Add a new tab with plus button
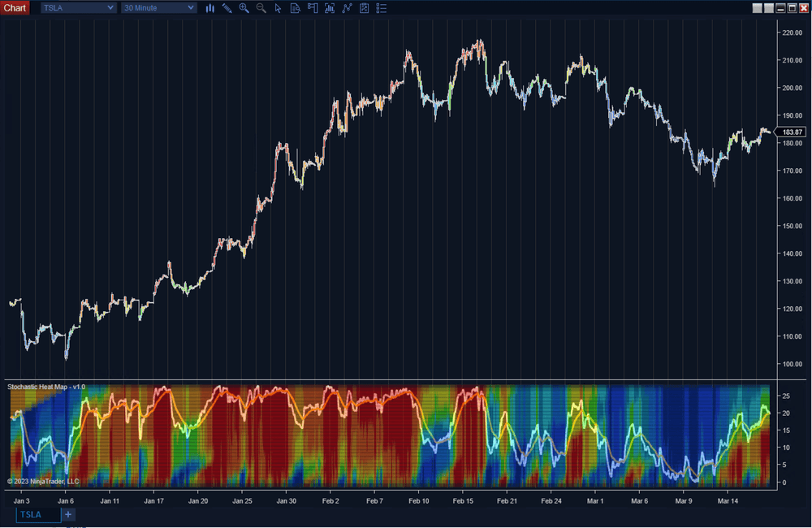Viewport: 812px width, 528px height. click(68, 514)
